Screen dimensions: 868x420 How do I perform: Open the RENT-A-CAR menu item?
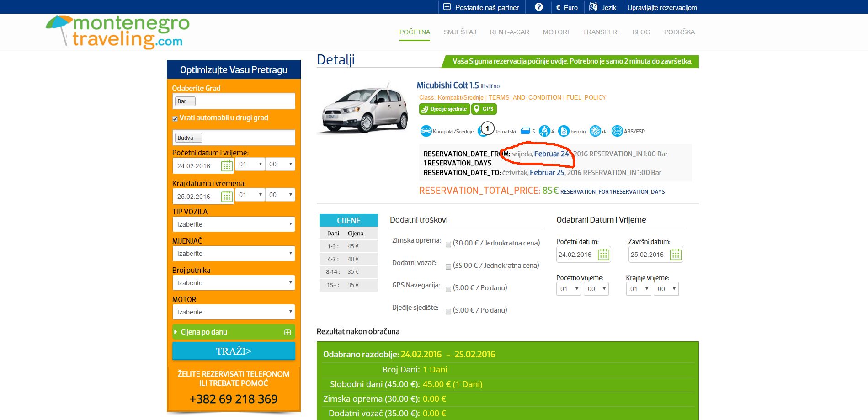click(509, 32)
